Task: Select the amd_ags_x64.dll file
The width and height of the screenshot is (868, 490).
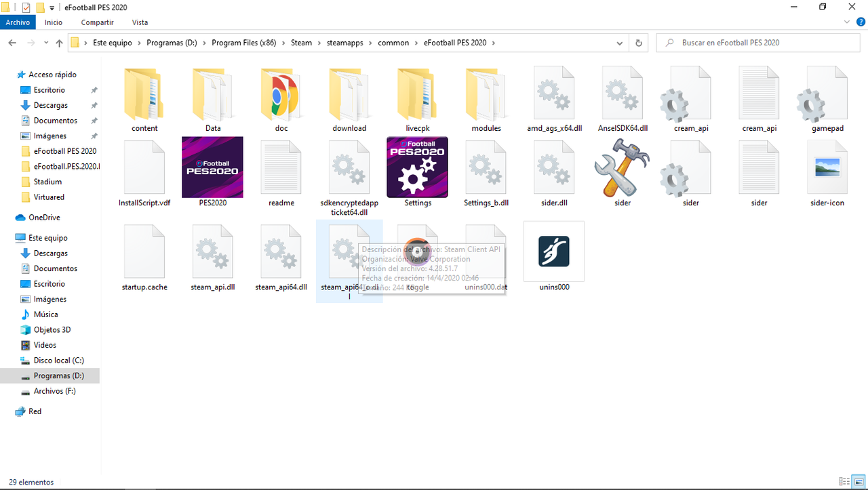Action: 555,100
